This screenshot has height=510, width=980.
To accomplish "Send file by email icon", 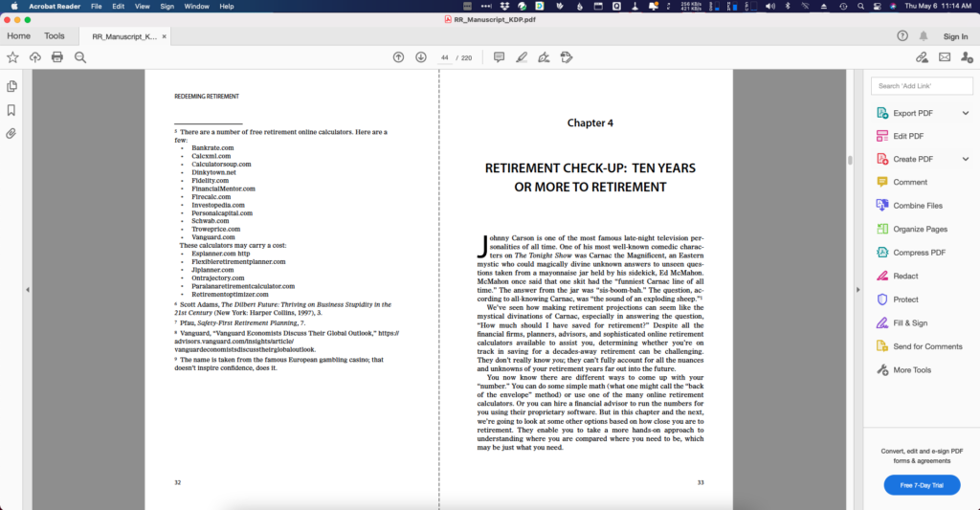I will 945,57.
